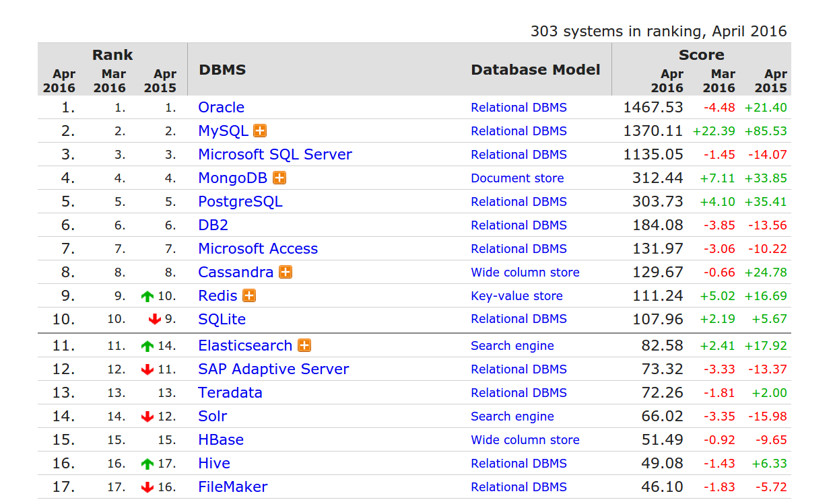Click the red down arrow in SAP Adaptive Server row

[x=147, y=369]
